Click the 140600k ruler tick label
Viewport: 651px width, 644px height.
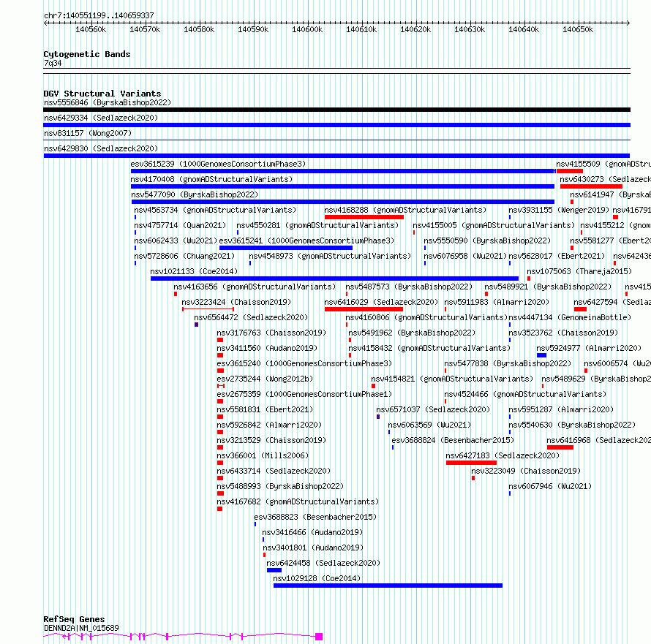click(307, 29)
